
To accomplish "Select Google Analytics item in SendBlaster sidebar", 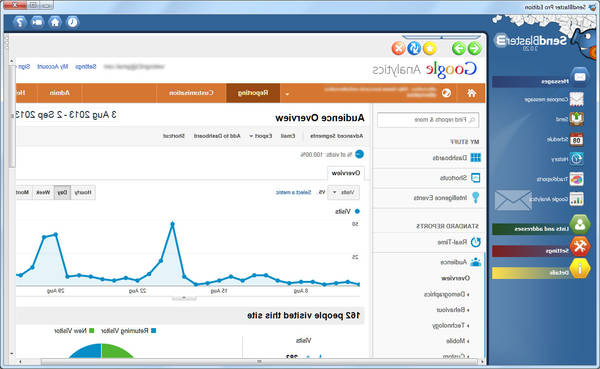I will coord(557,199).
